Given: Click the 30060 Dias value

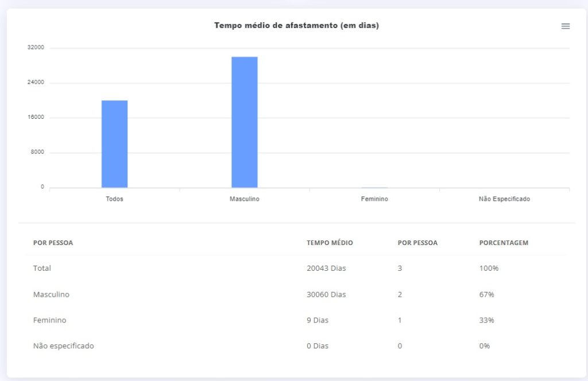Looking at the screenshot, I should pos(326,294).
